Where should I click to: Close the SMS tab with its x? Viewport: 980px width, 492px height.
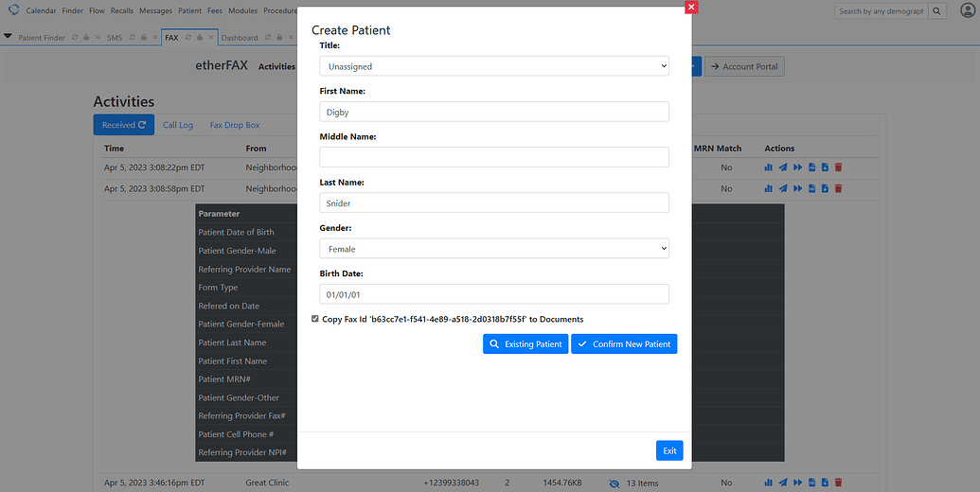pos(154,38)
